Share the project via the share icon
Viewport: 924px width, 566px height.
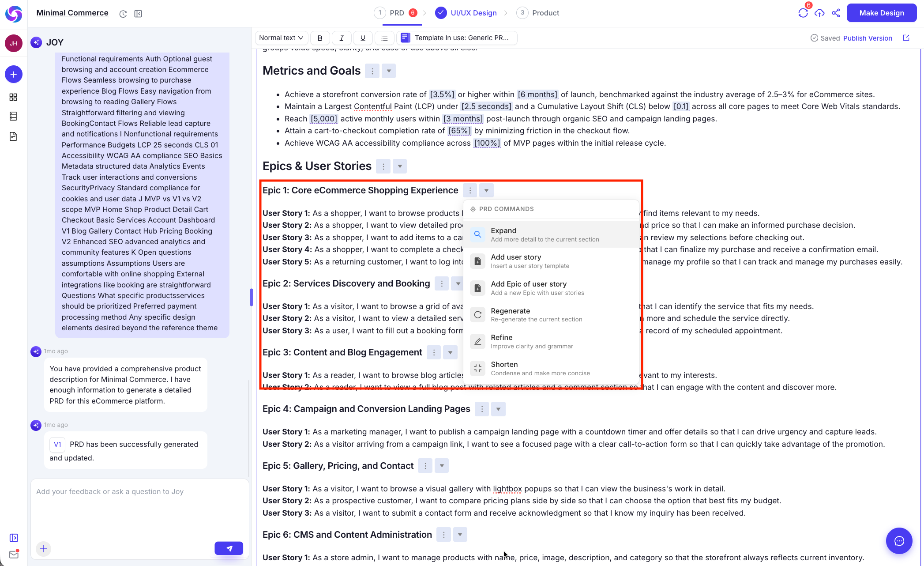[x=836, y=13]
